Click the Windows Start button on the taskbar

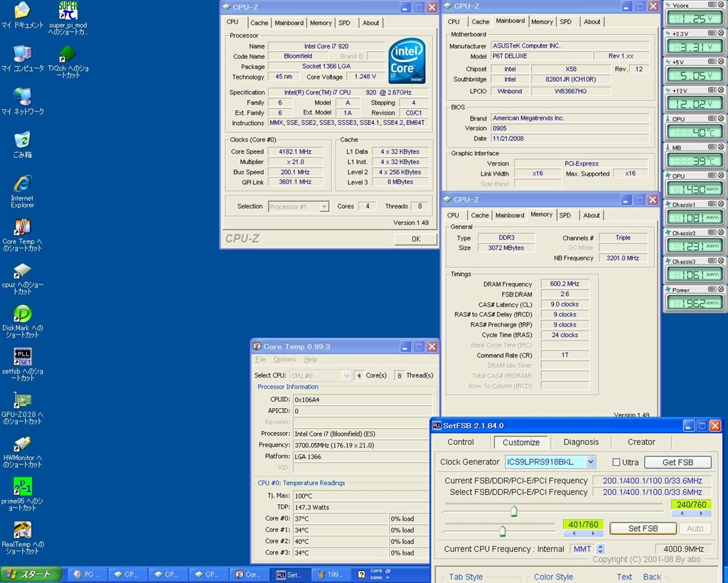pyautogui.click(x=28, y=574)
